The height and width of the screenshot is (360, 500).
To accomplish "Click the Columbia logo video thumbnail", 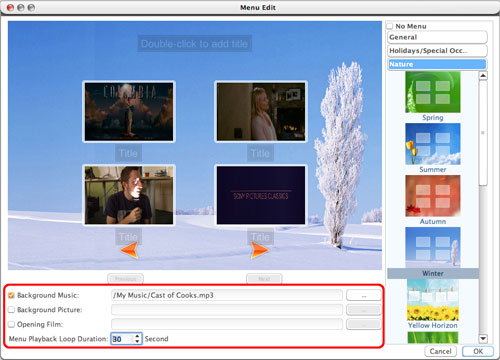I will (x=129, y=112).
